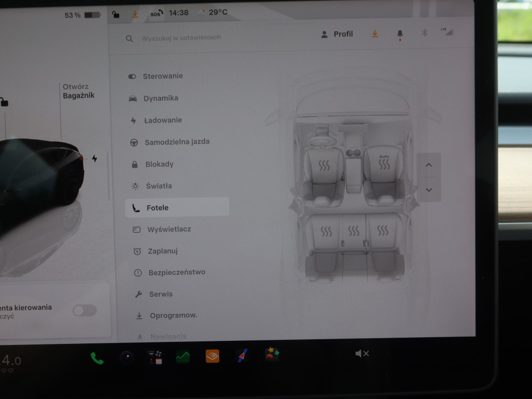Tap the 29°C weather indicator
Viewport: 532px width, 399px height.
(213, 12)
